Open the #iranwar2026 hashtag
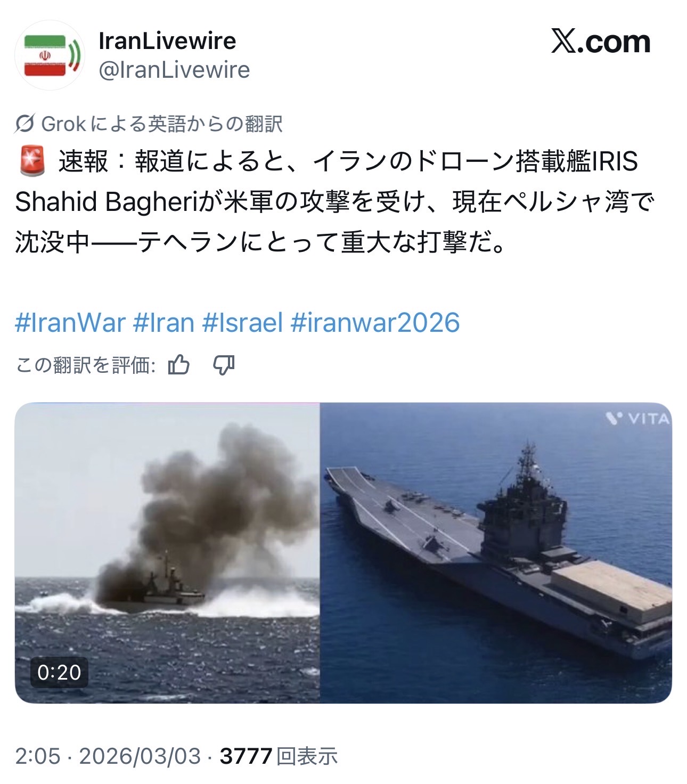 [375, 323]
